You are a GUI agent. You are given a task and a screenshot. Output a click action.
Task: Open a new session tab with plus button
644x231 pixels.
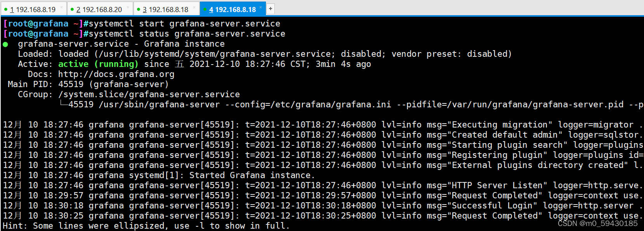tap(270, 8)
